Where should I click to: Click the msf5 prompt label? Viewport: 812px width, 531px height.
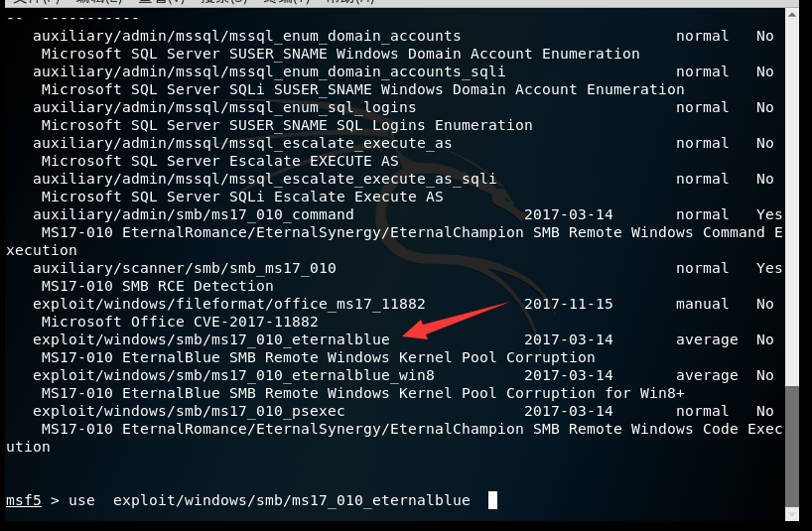point(23,500)
